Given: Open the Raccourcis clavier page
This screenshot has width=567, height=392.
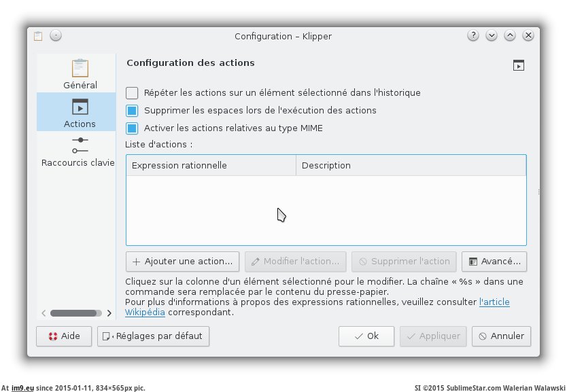Looking at the screenshot, I should click(78, 150).
